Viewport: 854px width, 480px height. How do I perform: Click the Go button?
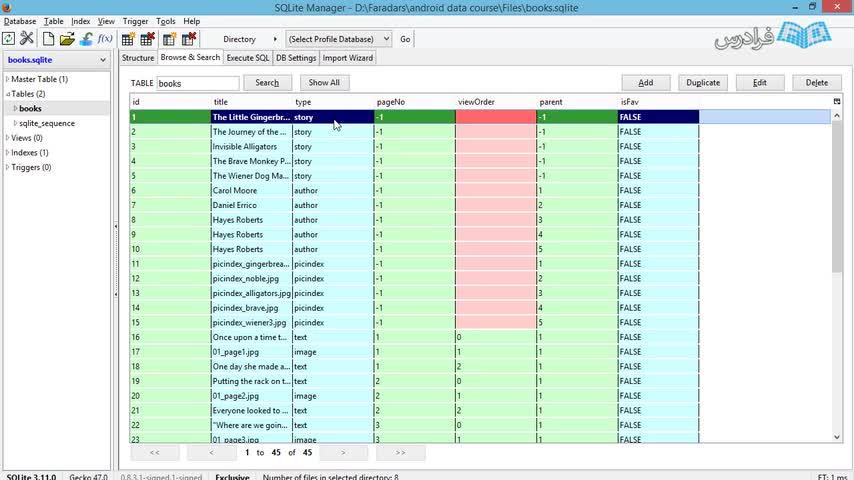[x=405, y=39]
